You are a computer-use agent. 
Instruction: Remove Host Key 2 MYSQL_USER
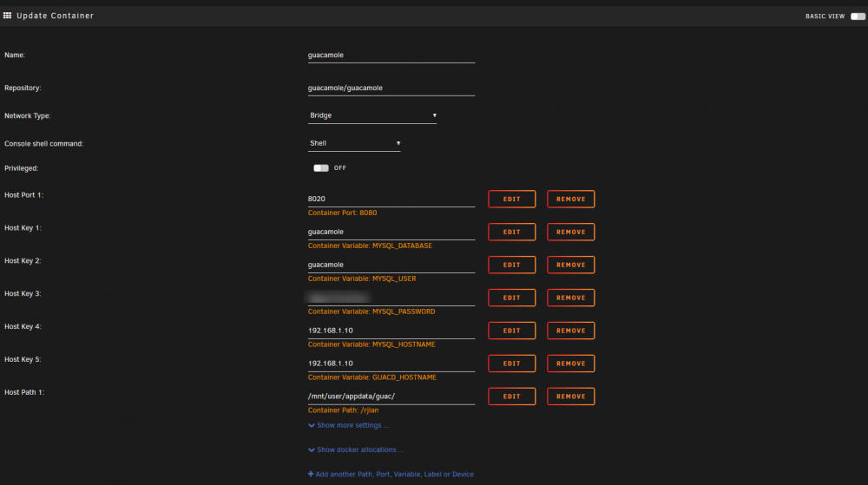(571, 265)
